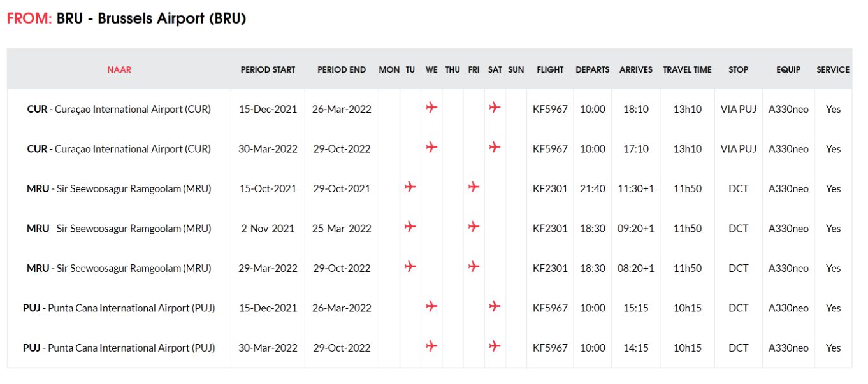Click Saturday plane icon for CUR 30-Mar-2022 row

tap(495, 148)
